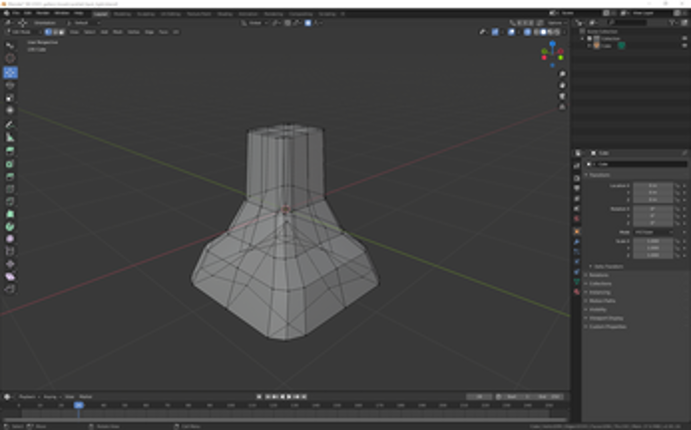
Task: Expand the Relations panel
Action: point(597,275)
